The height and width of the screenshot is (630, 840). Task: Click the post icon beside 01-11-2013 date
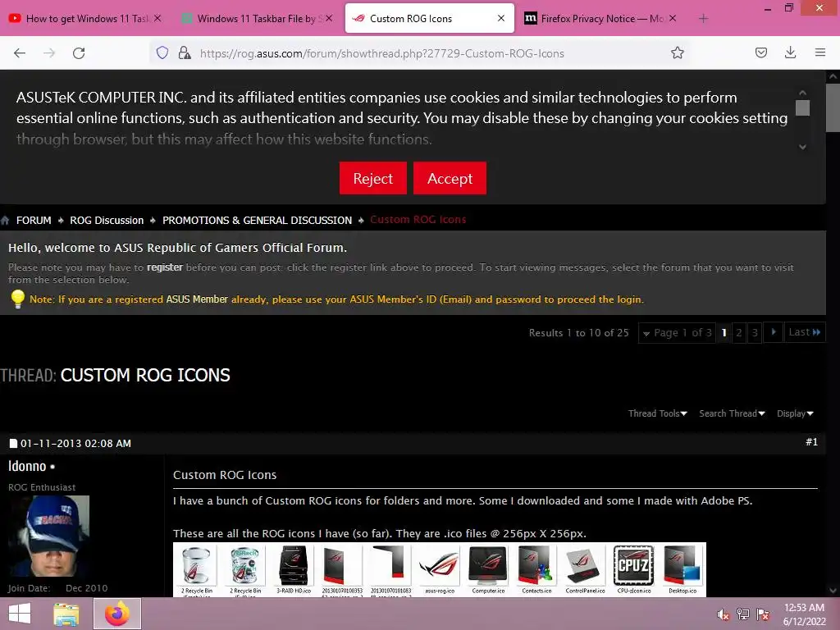point(13,443)
